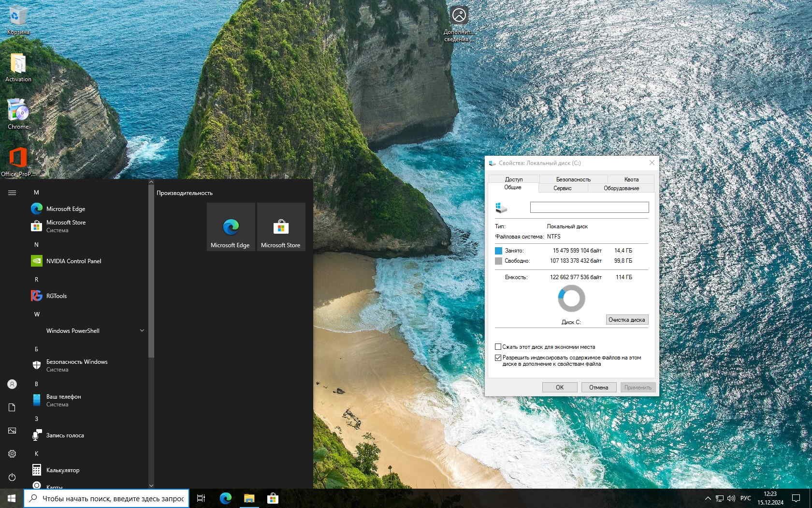This screenshot has width=812, height=508.
Task: Open Settings gear in Start sidebar
Action: [12, 454]
